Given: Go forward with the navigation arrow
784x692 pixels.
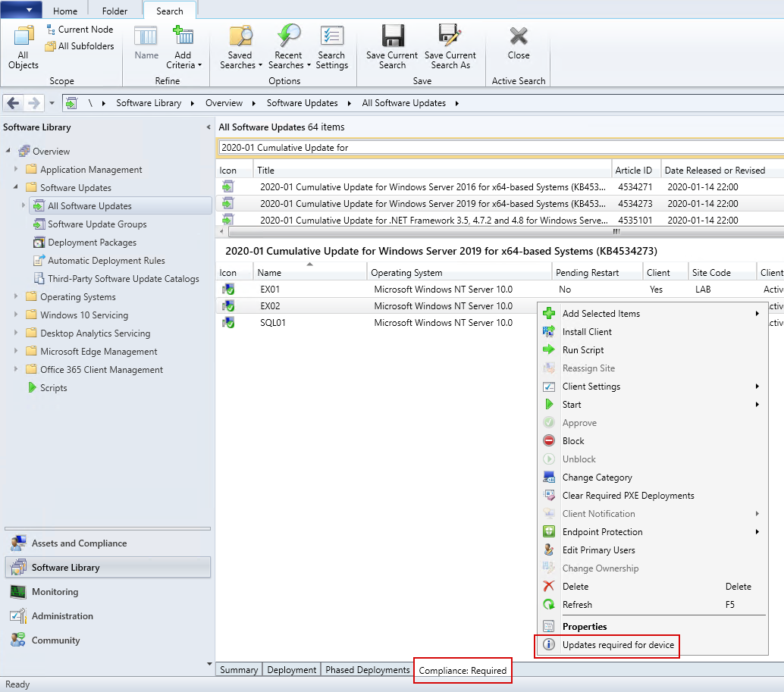Looking at the screenshot, I should [33, 103].
